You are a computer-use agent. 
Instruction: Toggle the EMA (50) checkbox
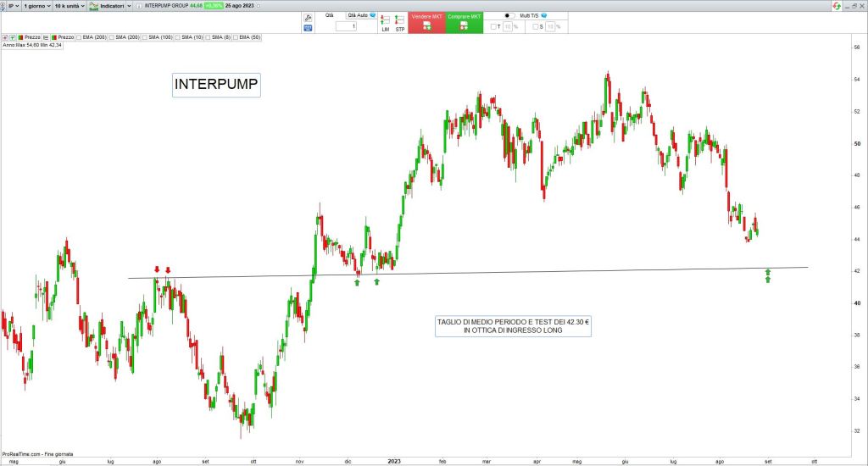pos(236,37)
